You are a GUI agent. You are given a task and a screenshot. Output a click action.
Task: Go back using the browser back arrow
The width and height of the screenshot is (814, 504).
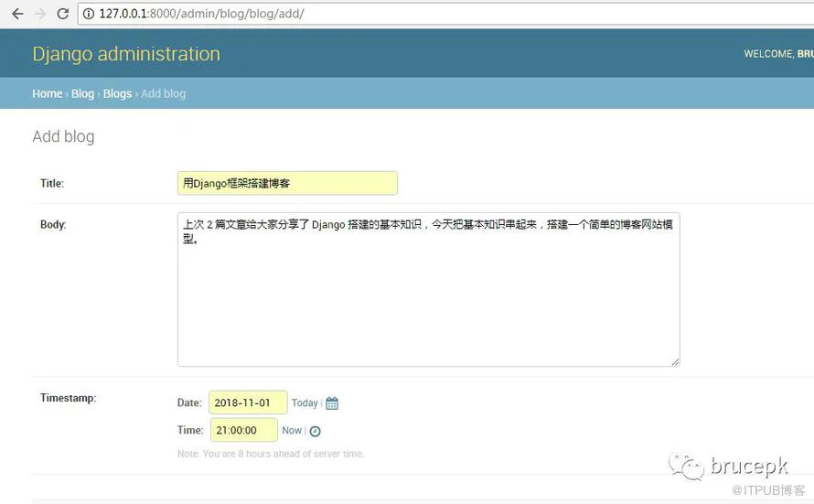click(17, 14)
